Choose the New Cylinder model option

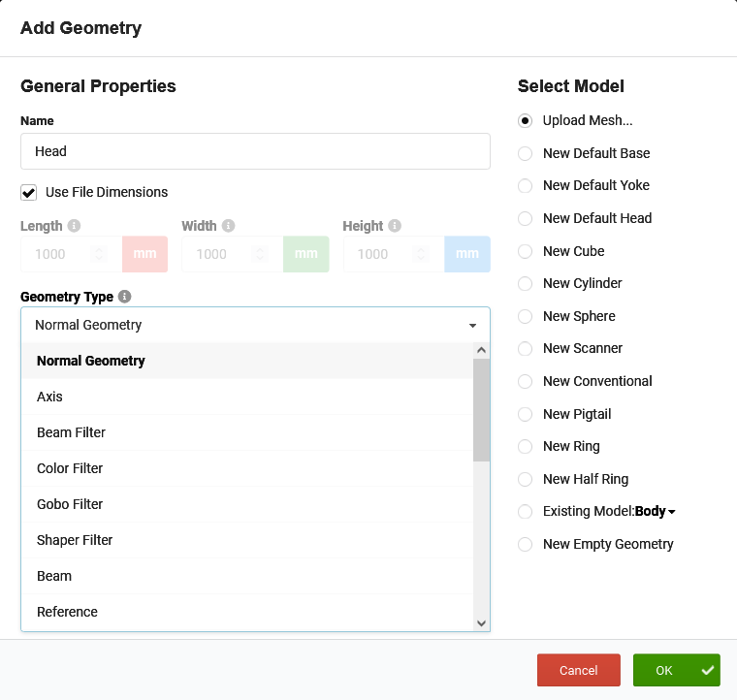coord(526,283)
